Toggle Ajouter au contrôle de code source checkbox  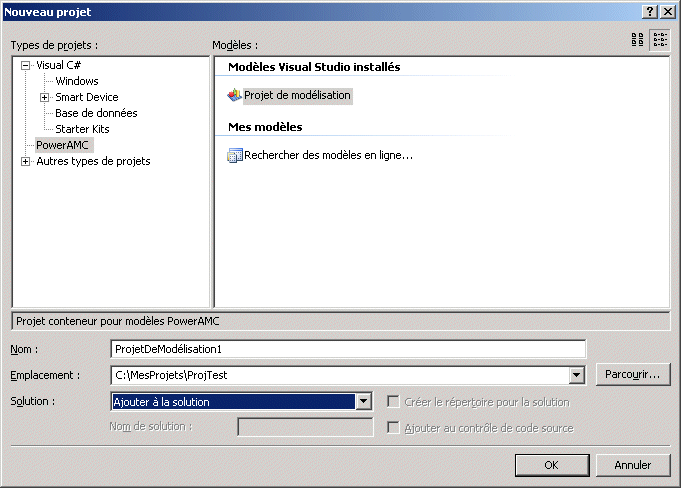point(394,428)
